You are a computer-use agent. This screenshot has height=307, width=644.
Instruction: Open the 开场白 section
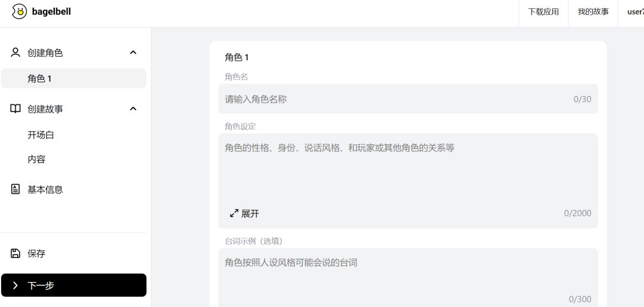point(41,135)
